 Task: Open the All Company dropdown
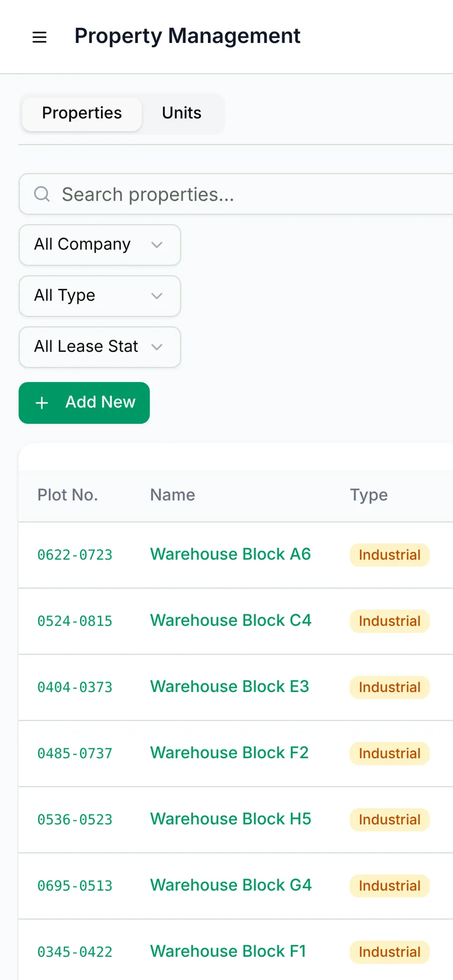pos(100,245)
